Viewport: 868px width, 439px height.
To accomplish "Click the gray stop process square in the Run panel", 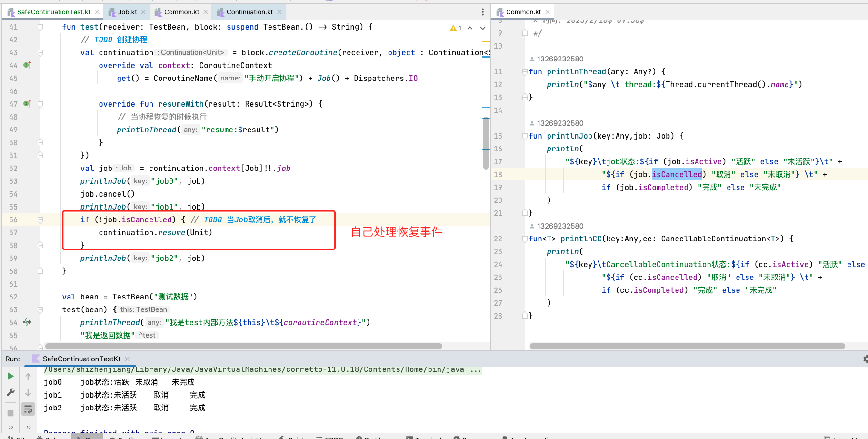I will point(10,413).
